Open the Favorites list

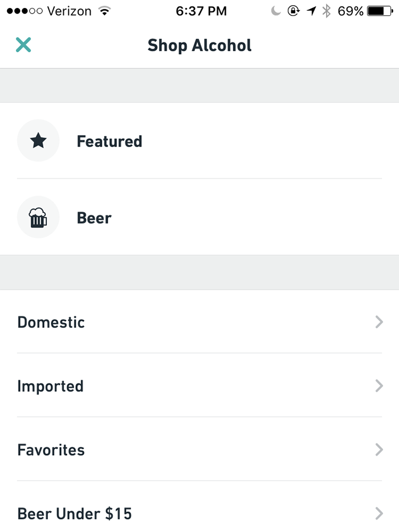point(51,450)
